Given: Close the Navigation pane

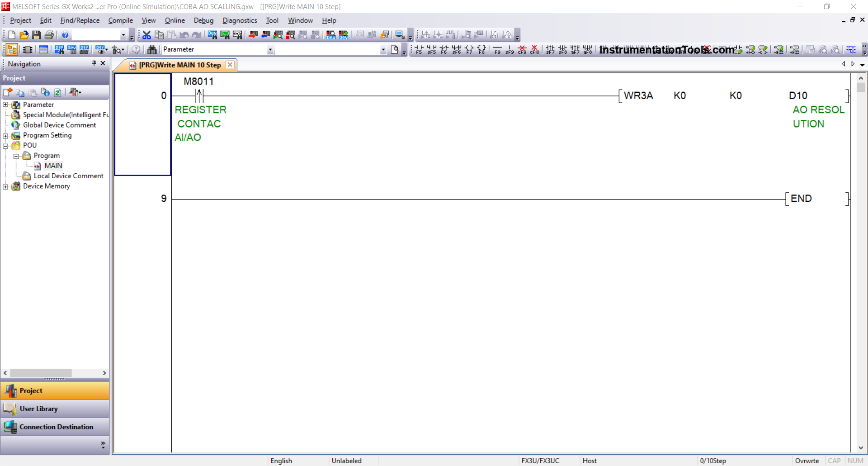Looking at the screenshot, I should point(103,63).
